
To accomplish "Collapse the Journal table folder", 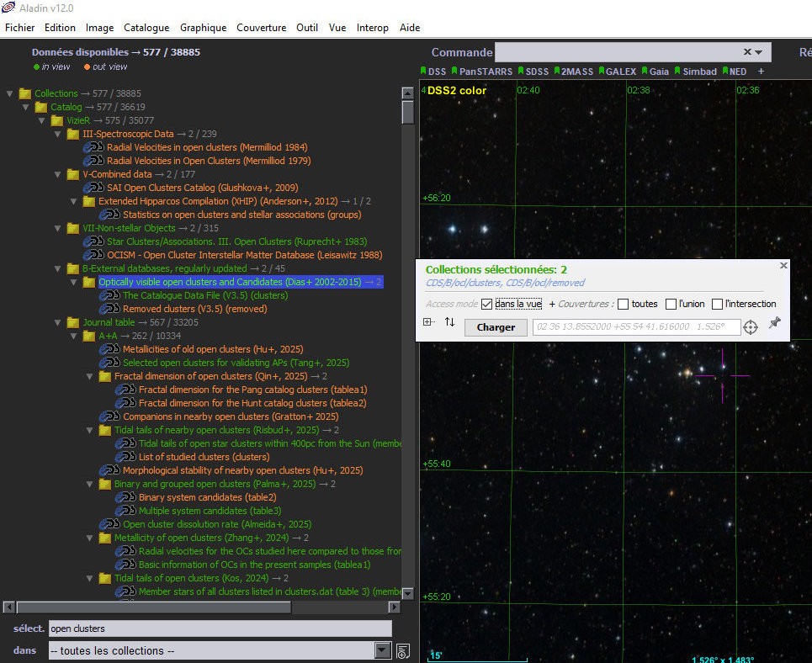I will pyautogui.click(x=57, y=323).
